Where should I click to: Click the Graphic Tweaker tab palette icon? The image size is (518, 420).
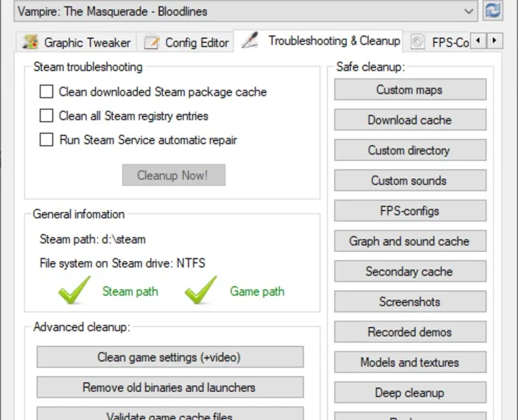click(30, 42)
